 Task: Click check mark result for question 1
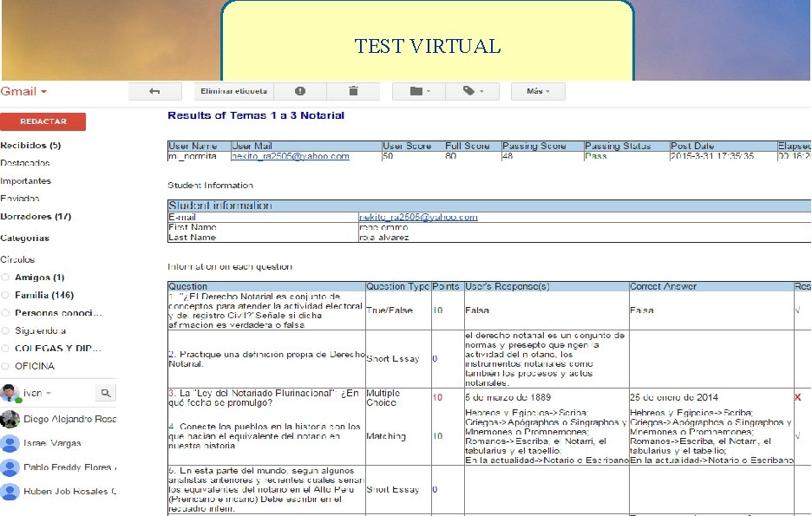click(x=797, y=310)
